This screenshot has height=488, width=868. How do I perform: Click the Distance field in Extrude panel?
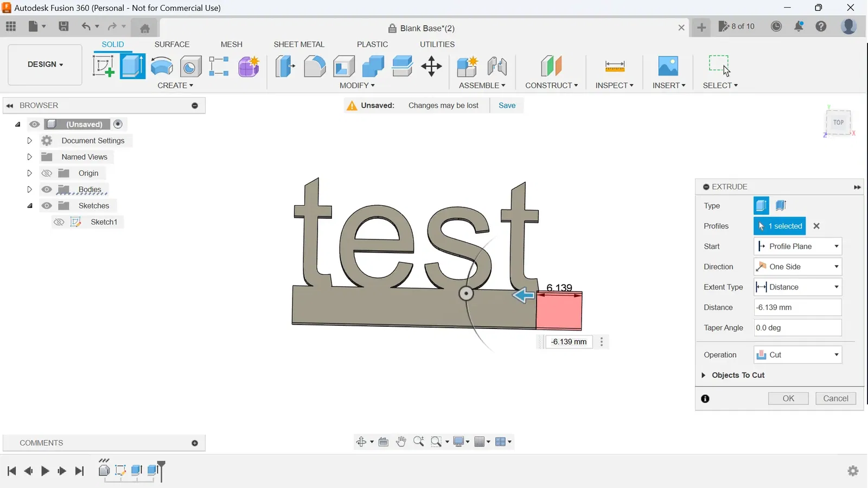coord(797,307)
